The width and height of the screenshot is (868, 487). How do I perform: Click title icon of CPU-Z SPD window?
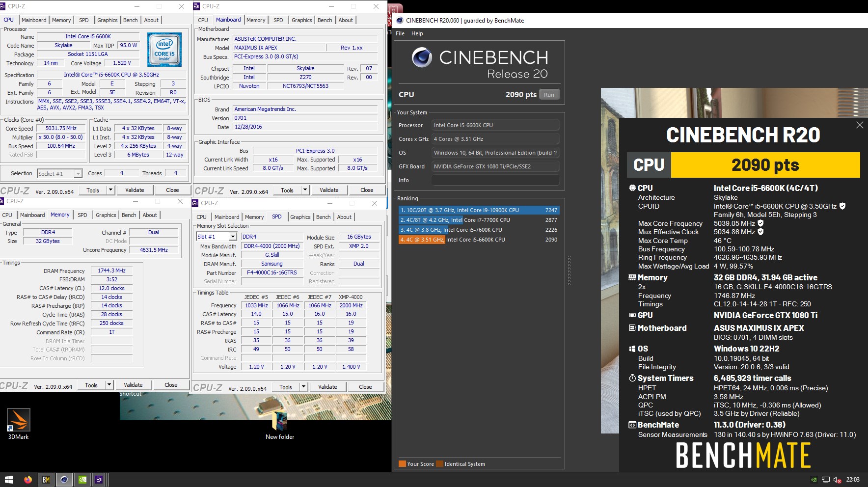tap(195, 203)
